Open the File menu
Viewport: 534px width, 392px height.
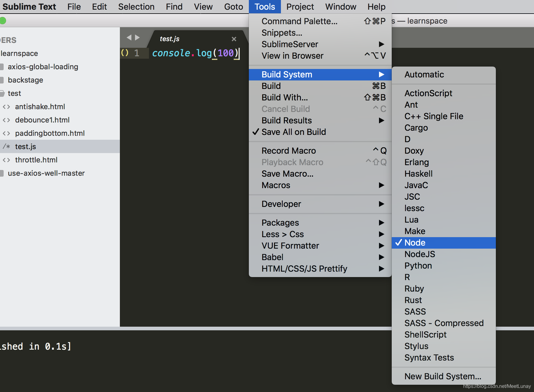[74, 7]
